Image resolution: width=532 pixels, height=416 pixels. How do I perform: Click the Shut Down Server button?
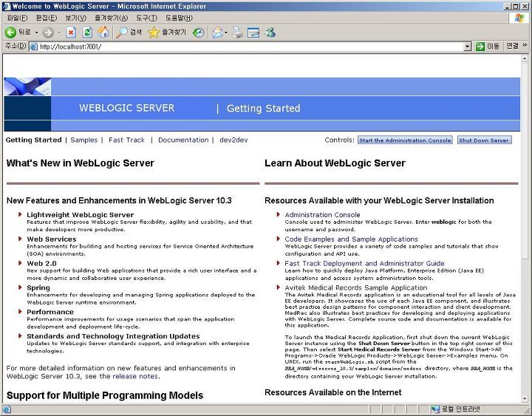click(x=484, y=140)
